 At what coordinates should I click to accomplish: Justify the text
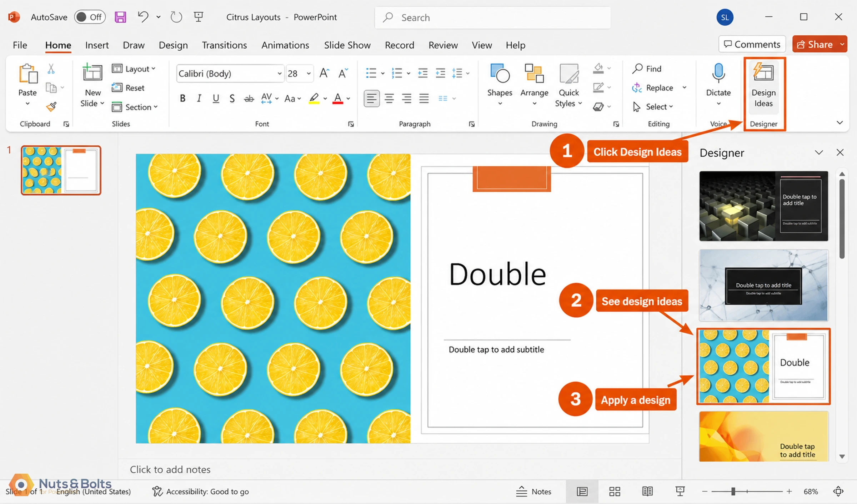tap(424, 98)
